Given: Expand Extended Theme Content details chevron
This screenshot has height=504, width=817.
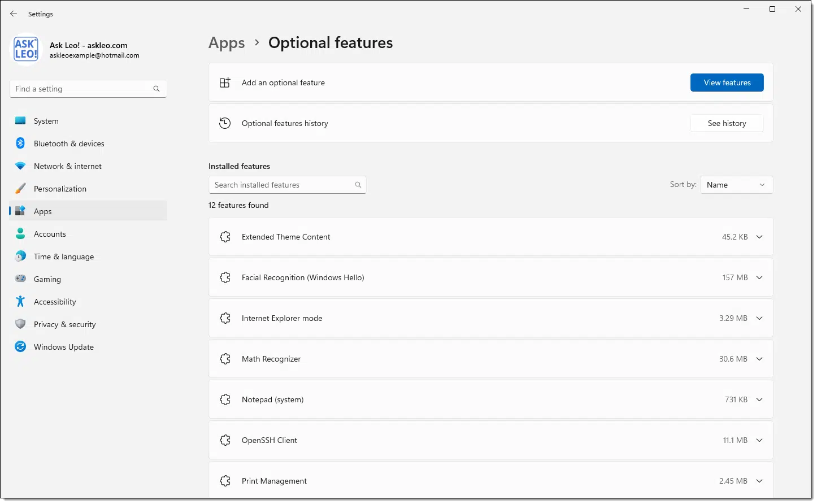Looking at the screenshot, I should click(x=759, y=237).
